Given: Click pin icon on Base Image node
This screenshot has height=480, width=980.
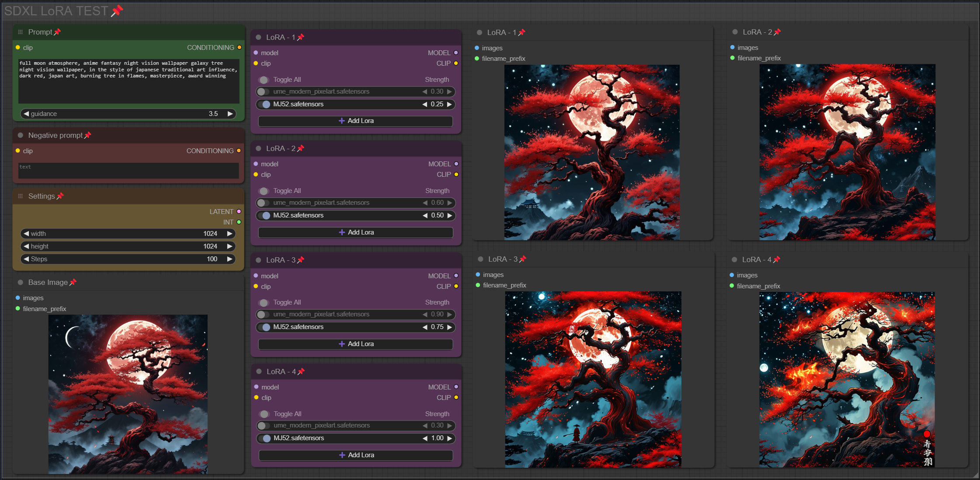Looking at the screenshot, I should pyautogui.click(x=73, y=282).
